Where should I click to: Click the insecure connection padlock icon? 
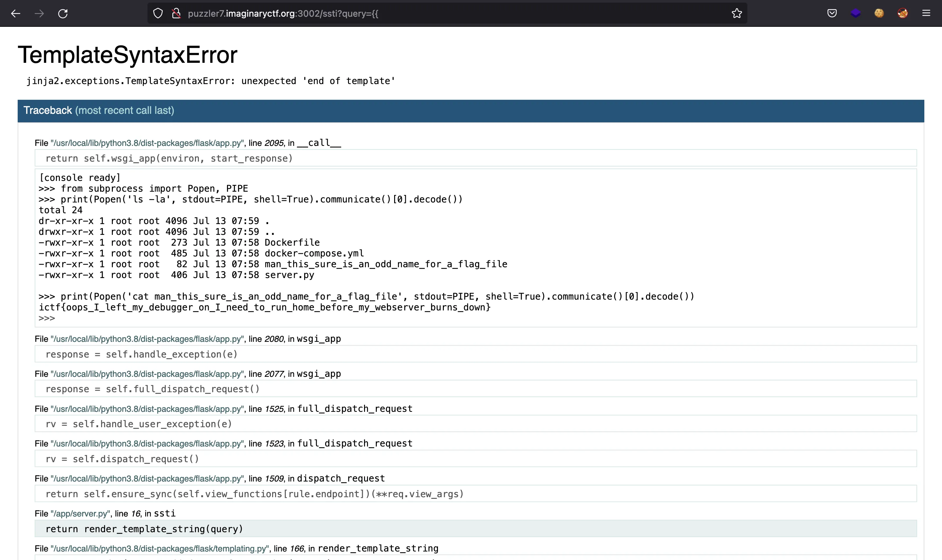coord(176,14)
